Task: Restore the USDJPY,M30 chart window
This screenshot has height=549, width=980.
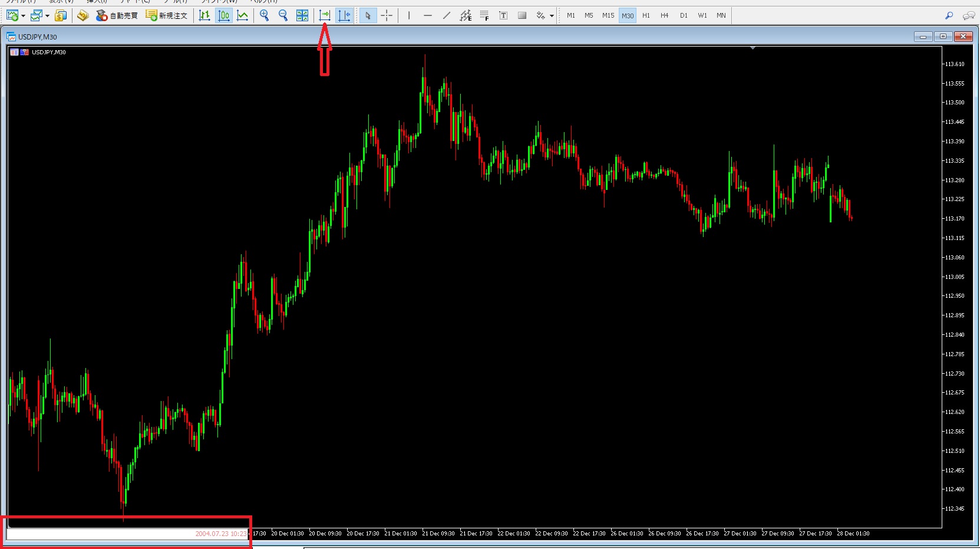Action: tap(943, 37)
